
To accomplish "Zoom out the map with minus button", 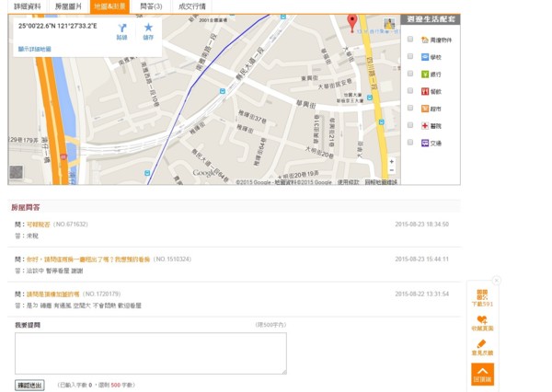I will click(391, 172).
